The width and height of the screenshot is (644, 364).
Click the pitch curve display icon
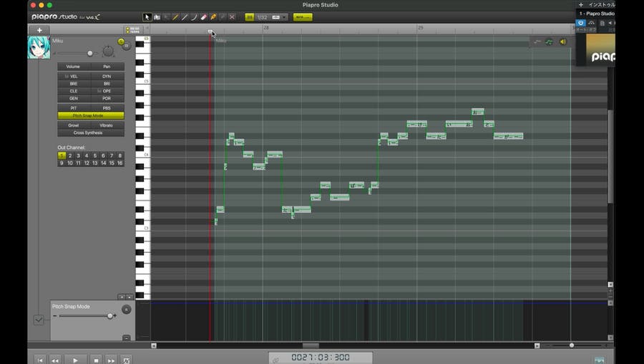[x=537, y=42]
